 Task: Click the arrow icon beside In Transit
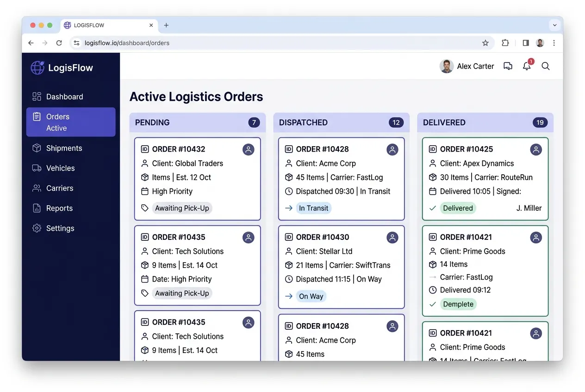pyautogui.click(x=289, y=208)
